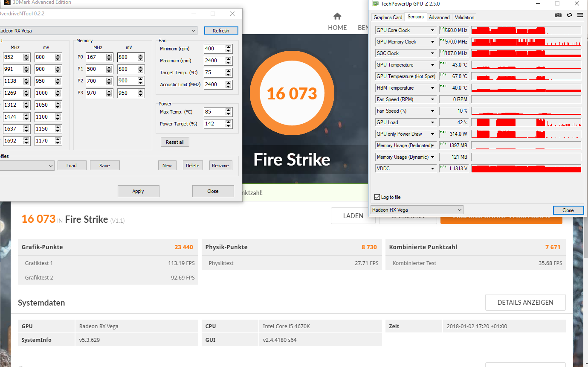Decrease Acoustic Limit MHz stepper
The height and width of the screenshot is (367, 588).
(x=229, y=87)
